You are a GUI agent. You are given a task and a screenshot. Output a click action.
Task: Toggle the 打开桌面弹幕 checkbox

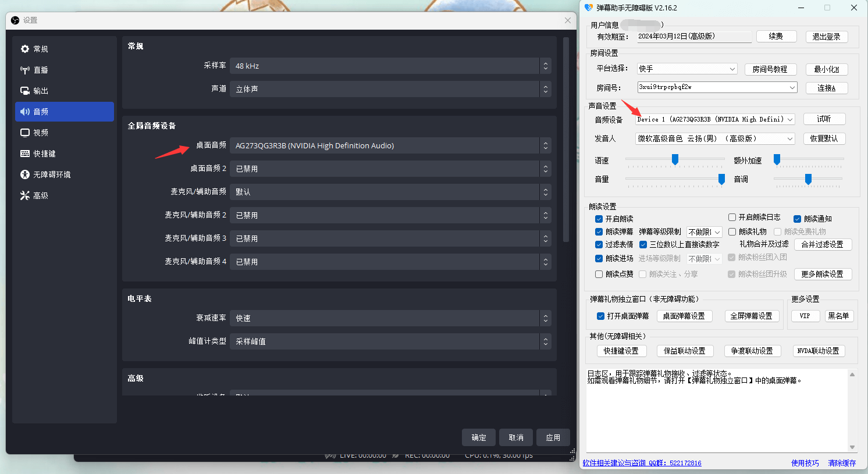click(x=600, y=316)
